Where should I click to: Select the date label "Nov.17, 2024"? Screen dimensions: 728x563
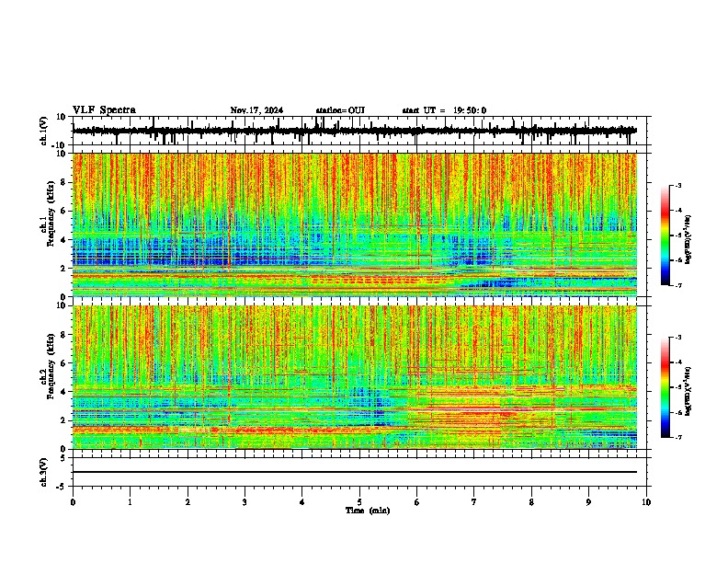click(256, 110)
